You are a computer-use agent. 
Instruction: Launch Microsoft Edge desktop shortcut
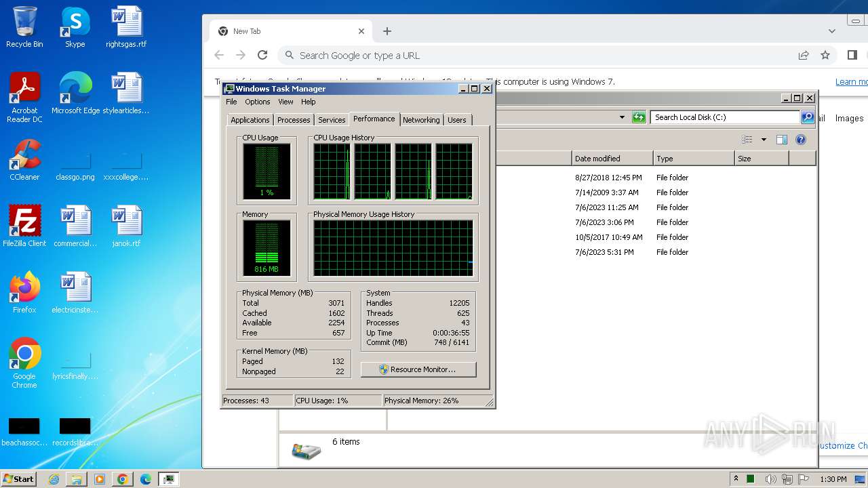point(75,94)
